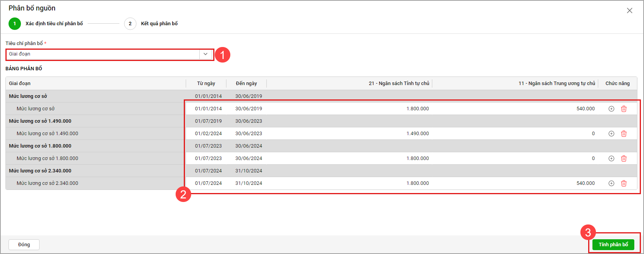Delete the Mức lương cơ sở 1.800.000 row

click(623, 158)
